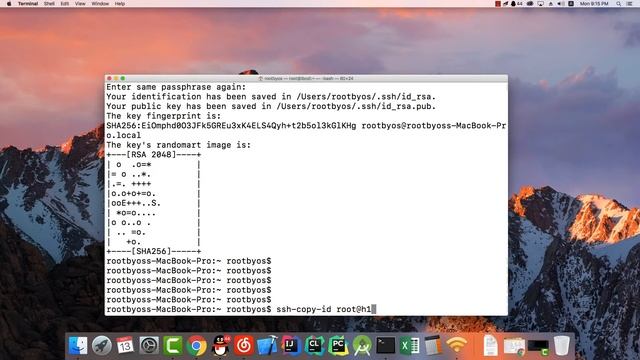The image size is (640, 360).
Task: Click the red status icon in menu bar
Action: click(x=498, y=4)
